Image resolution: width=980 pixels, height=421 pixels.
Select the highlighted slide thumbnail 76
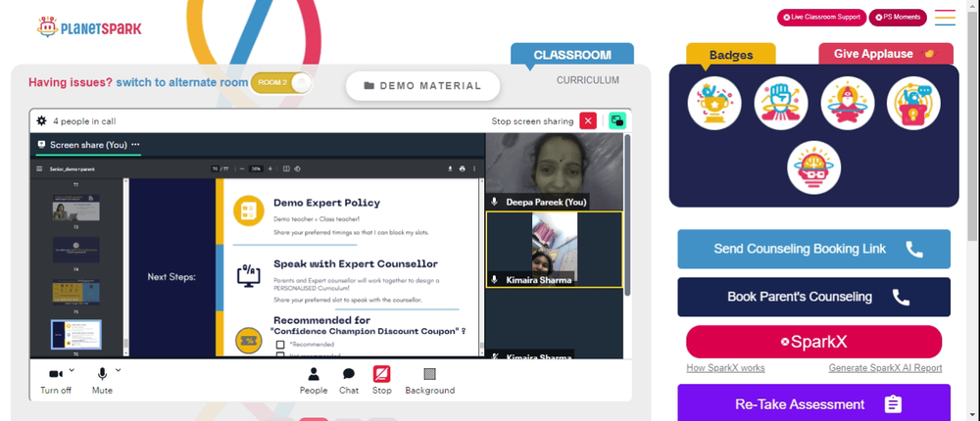76,334
